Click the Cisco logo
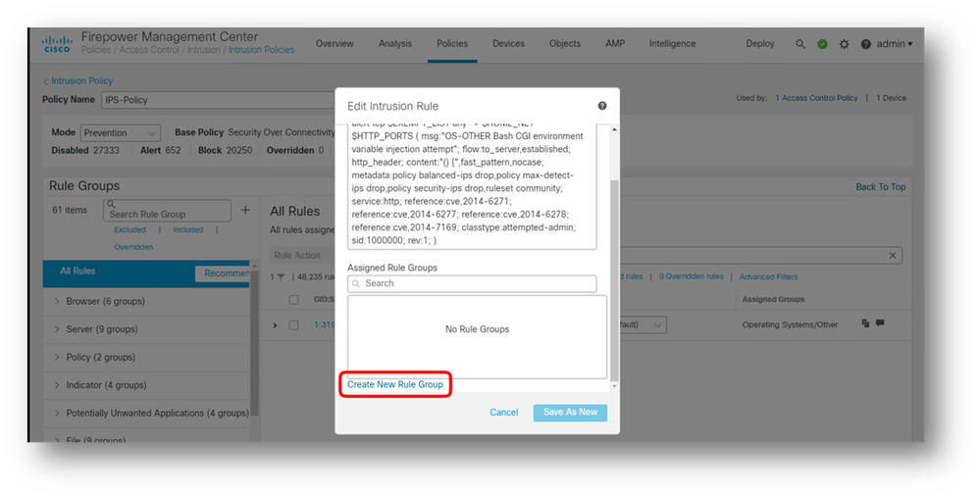The image size is (980, 498). (56, 43)
